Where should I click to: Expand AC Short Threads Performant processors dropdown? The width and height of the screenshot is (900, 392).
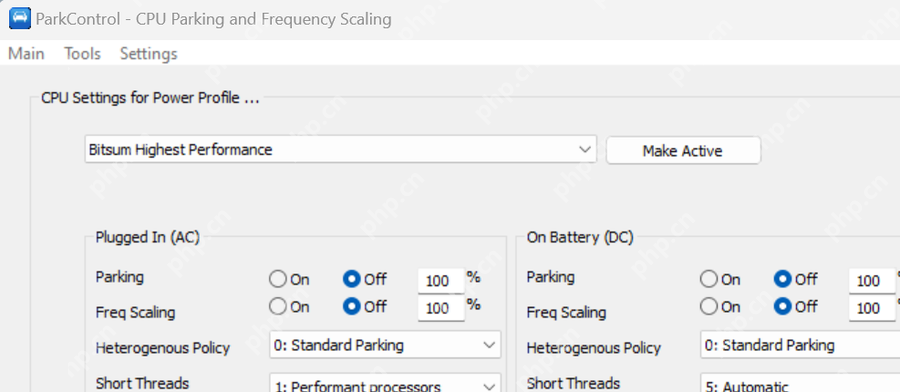pos(385,383)
